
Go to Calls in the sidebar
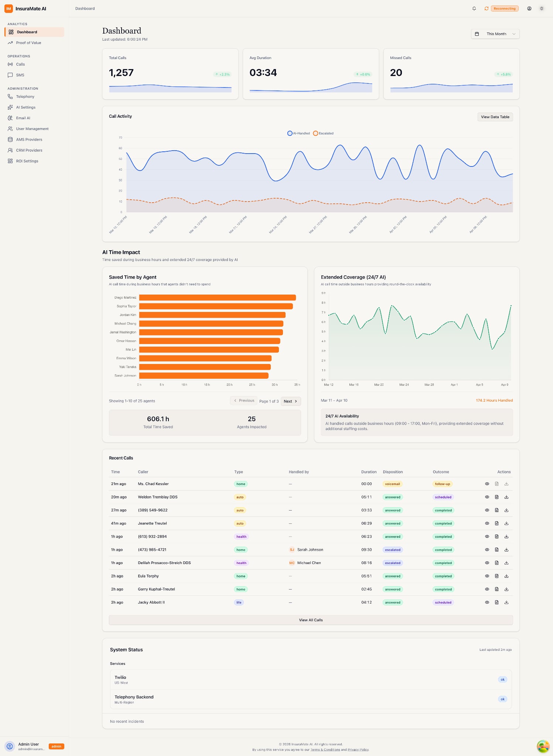click(x=34, y=64)
